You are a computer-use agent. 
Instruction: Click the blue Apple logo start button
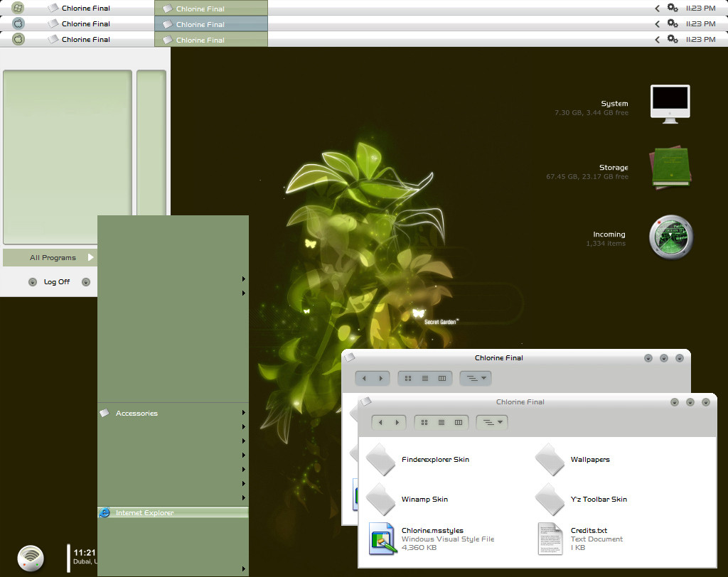18,23
